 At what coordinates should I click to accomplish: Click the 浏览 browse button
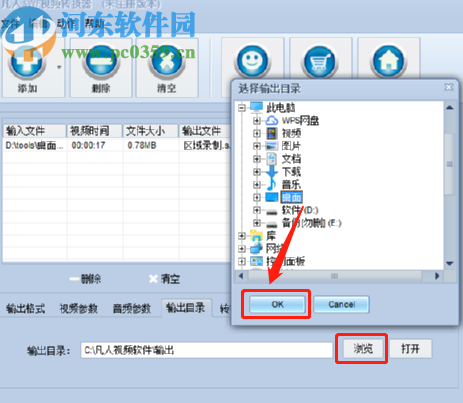click(x=363, y=349)
